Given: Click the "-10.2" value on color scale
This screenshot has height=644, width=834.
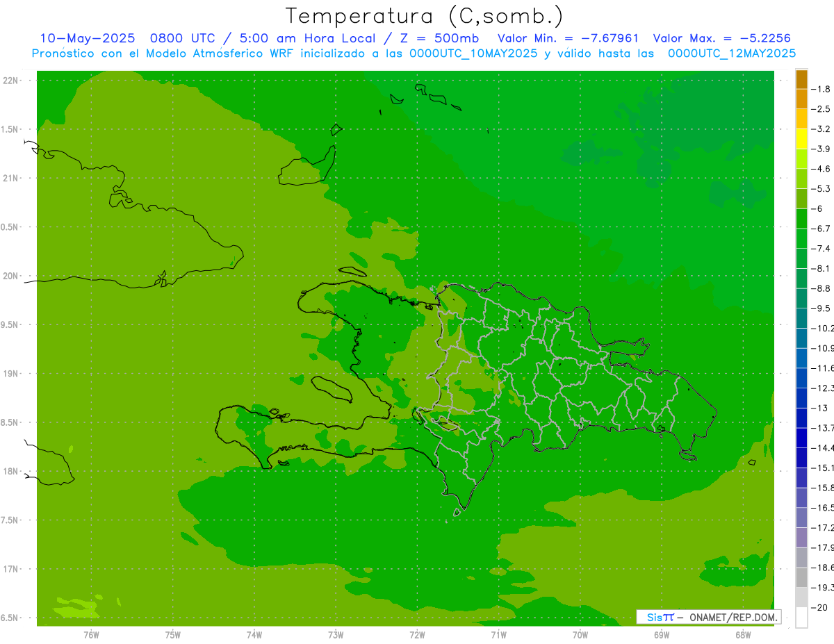Looking at the screenshot, I should [824, 328].
